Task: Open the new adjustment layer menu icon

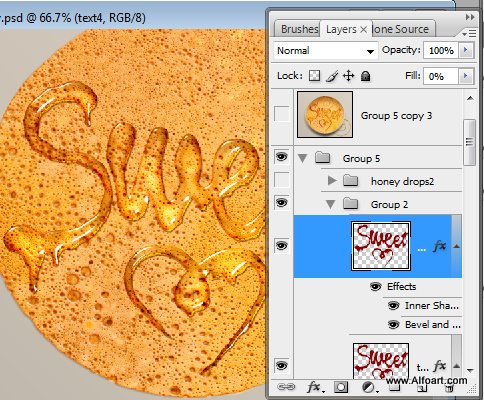Action: 369,387
